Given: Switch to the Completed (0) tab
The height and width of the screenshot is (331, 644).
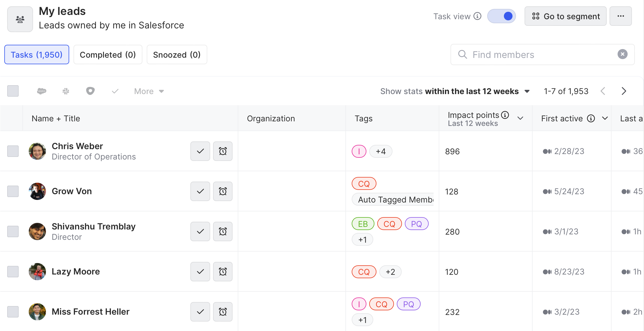Looking at the screenshot, I should (x=108, y=54).
